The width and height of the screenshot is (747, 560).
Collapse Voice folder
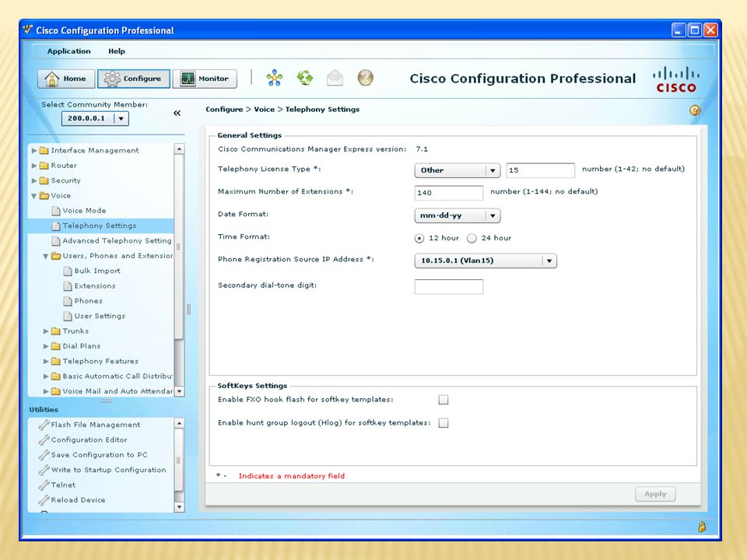point(34,196)
